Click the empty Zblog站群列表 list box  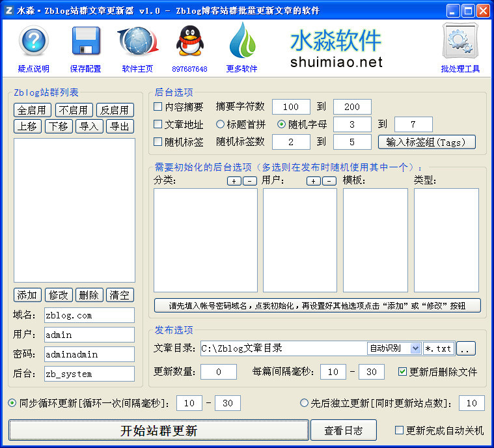coord(74,210)
